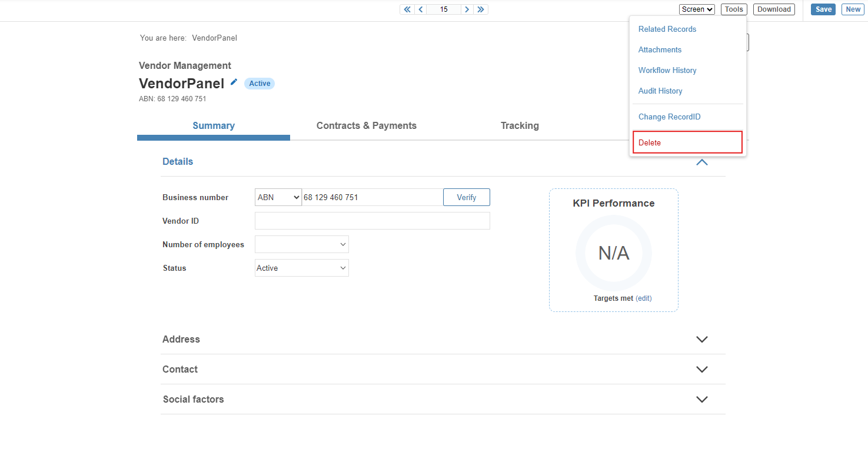Open Audit History from the menu
The image size is (868, 465).
[x=660, y=91]
